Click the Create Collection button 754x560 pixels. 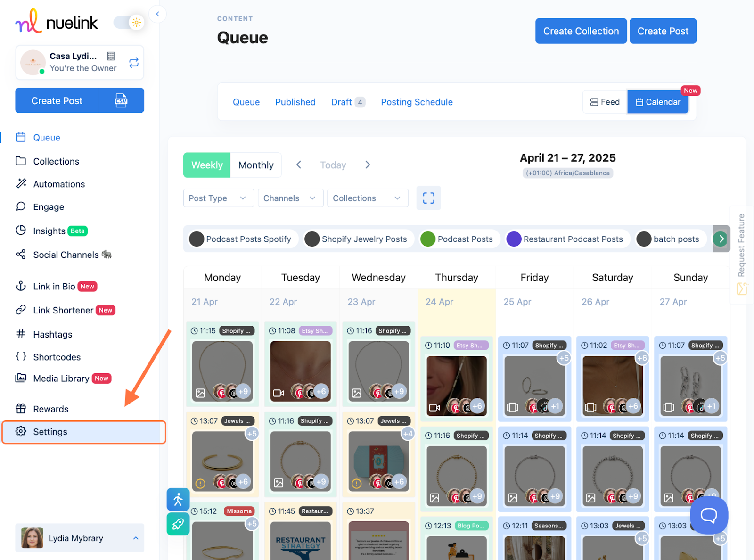[x=581, y=31]
